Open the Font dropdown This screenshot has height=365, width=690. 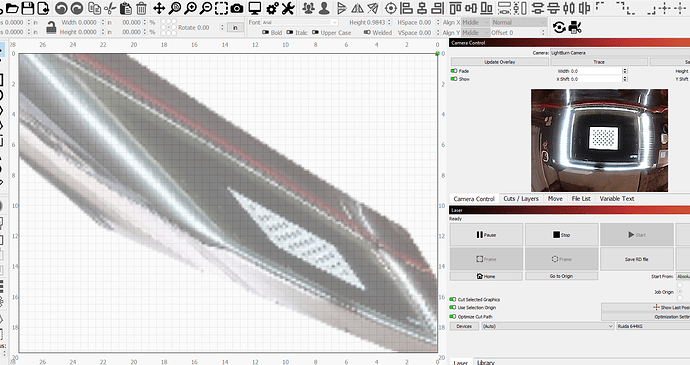(x=300, y=22)
